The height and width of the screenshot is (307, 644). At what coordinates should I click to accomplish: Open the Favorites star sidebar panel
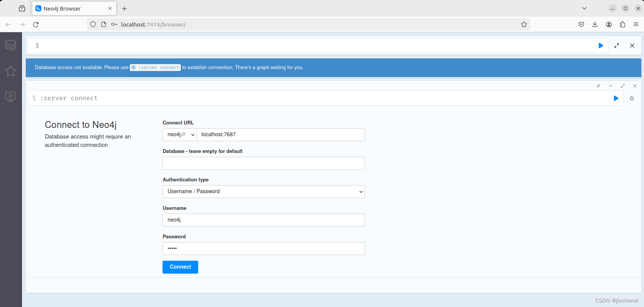tap(11, 71)
